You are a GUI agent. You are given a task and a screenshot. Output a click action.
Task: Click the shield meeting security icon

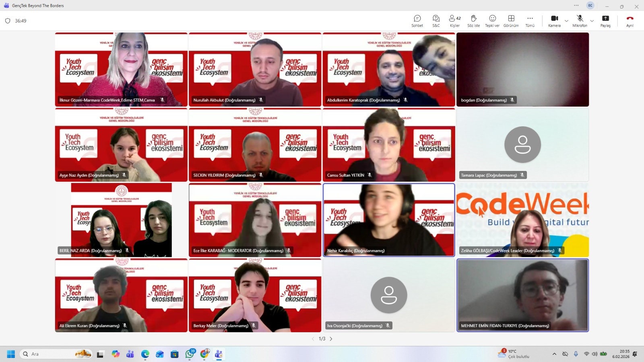[x=8, y=21]
